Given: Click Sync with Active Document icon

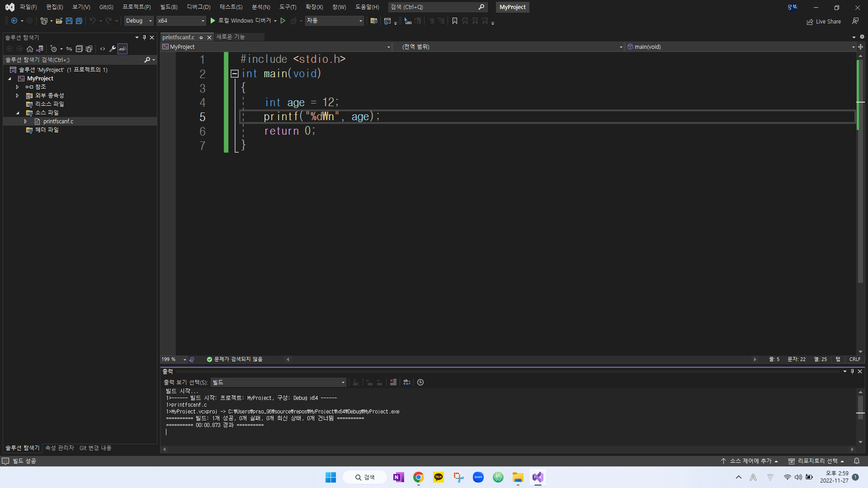Looking at the screenshot, I should click(x=69, y=49).
